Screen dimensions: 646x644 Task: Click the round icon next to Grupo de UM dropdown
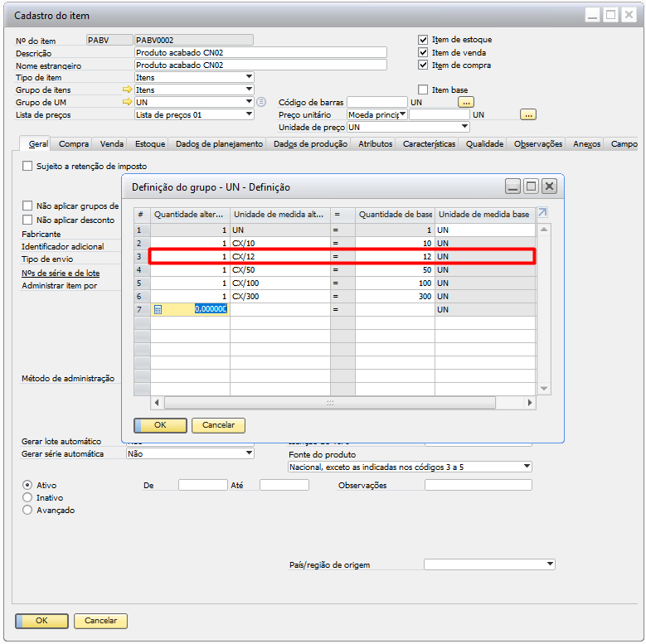tap(261, 102)
